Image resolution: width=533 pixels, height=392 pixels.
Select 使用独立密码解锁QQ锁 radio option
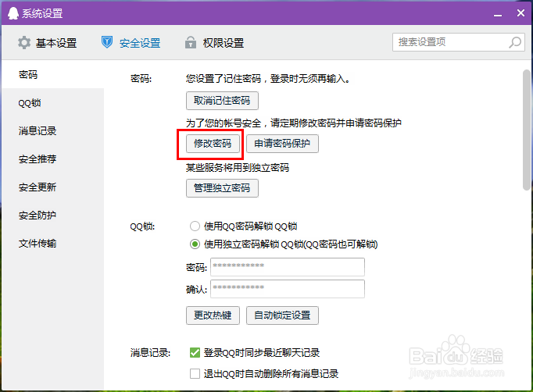(195, 244)
